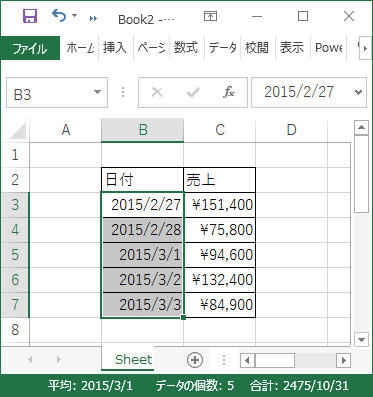Select cell with date 2015/3/3
This screenshot has width=373, height=397.
(142, 305)
